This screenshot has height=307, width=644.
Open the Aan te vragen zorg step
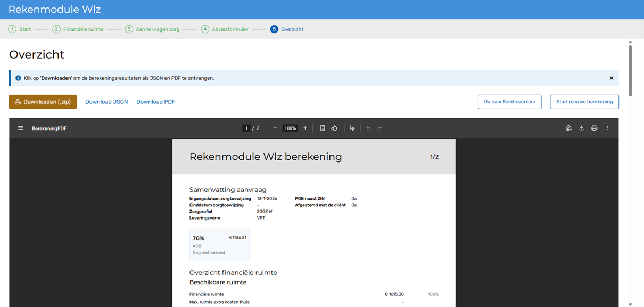pos(152,29)
